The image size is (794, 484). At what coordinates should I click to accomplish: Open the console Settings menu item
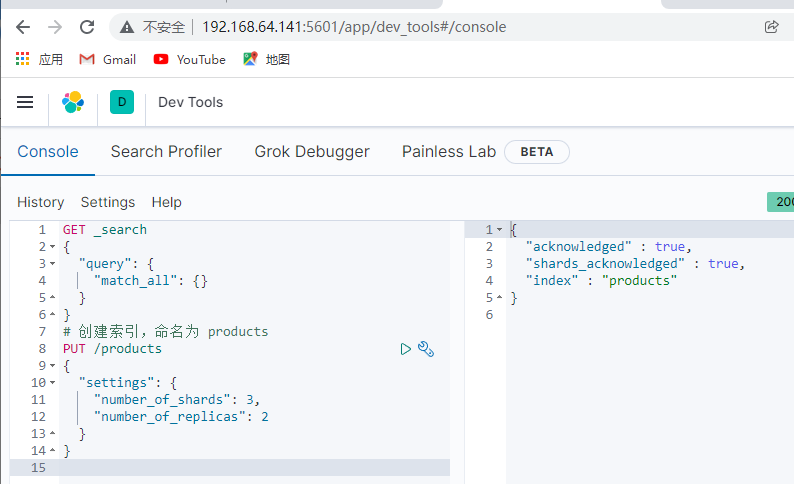(x=108, y=202)
